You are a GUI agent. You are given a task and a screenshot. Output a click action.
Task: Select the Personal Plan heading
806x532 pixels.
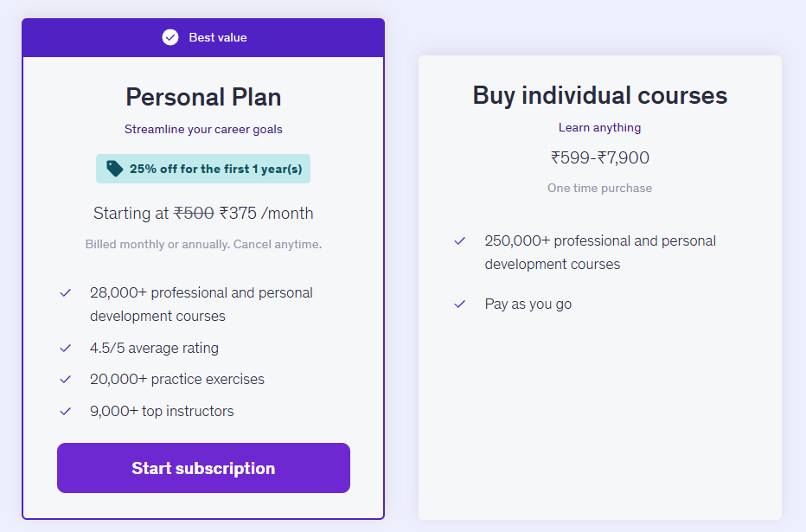point(202,97)
